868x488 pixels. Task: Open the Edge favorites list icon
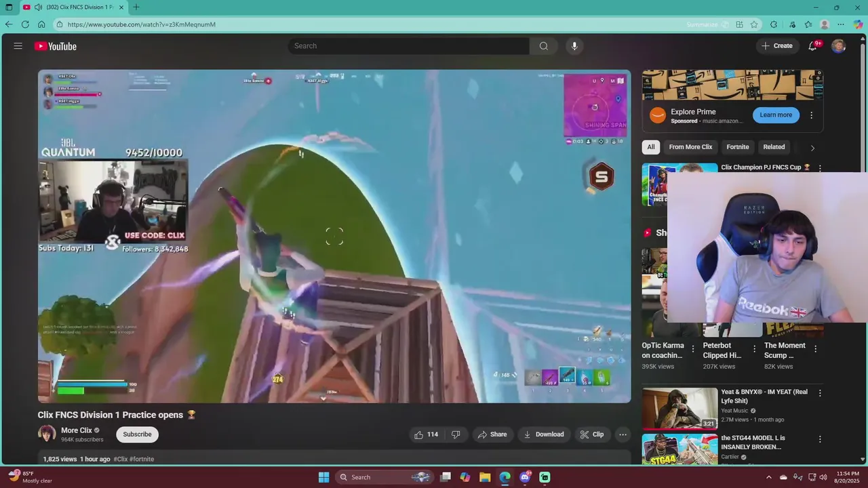coord(808,24)
